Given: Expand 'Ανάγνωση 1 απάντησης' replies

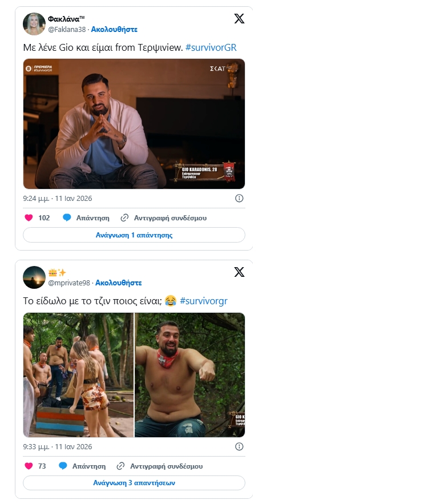Looking at the screenshot, I should point(134,235).
